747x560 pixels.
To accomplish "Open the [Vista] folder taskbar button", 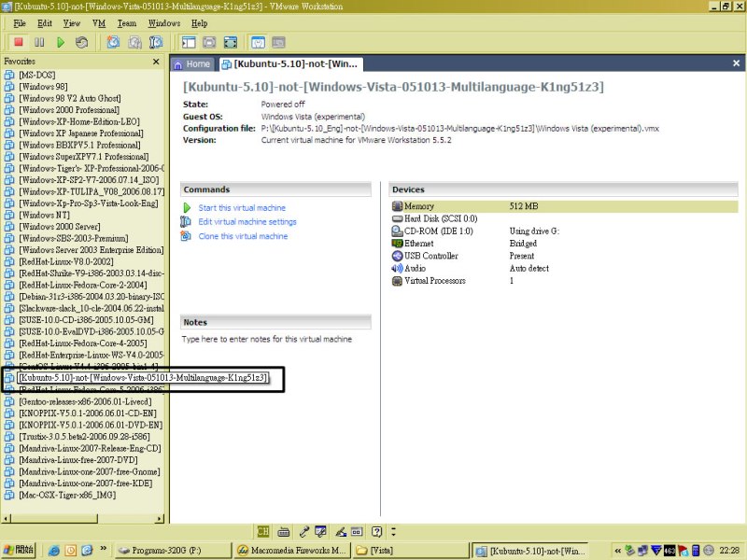I will click(411, 551).
